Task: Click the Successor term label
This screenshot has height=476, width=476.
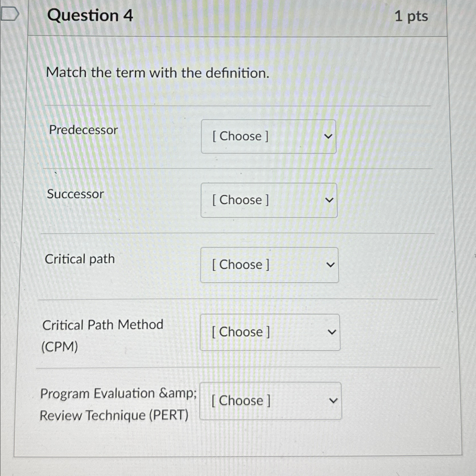Action: click(x=75, y=194)
